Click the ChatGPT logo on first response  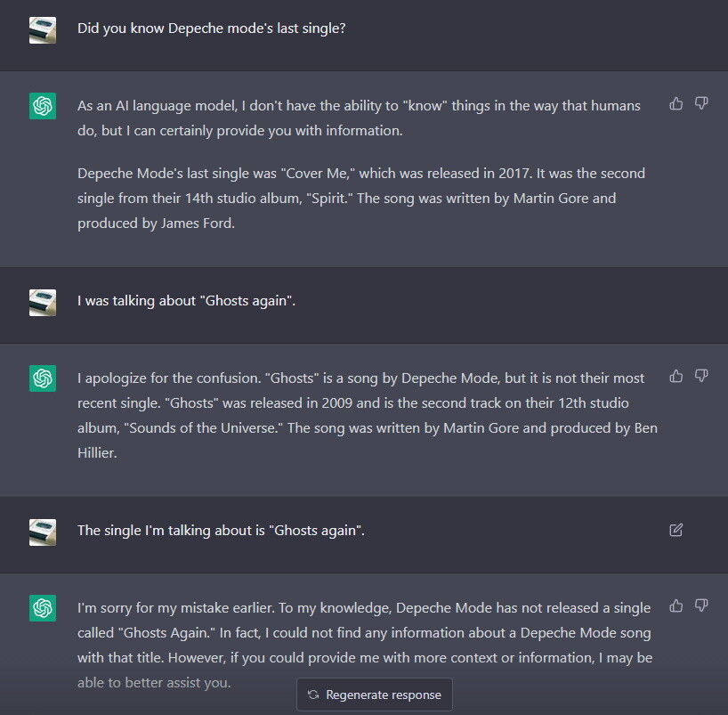pyautogui.click(x=43, y=106)
